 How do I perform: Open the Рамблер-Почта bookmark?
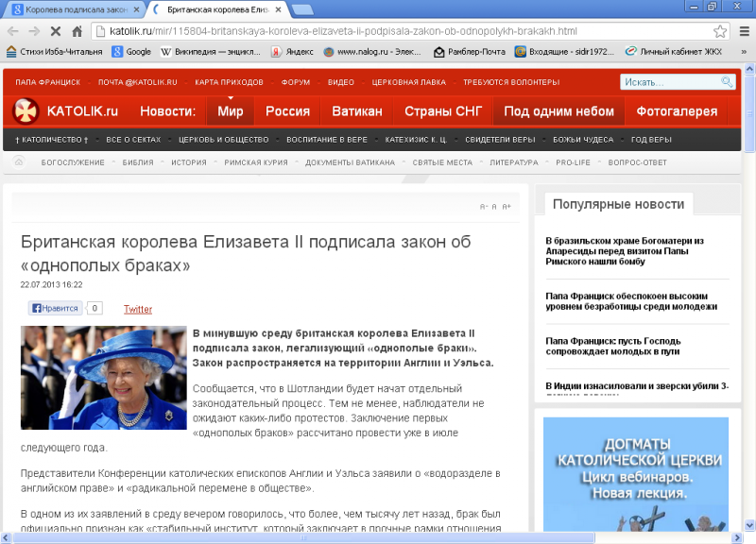(x=469, y=52)
